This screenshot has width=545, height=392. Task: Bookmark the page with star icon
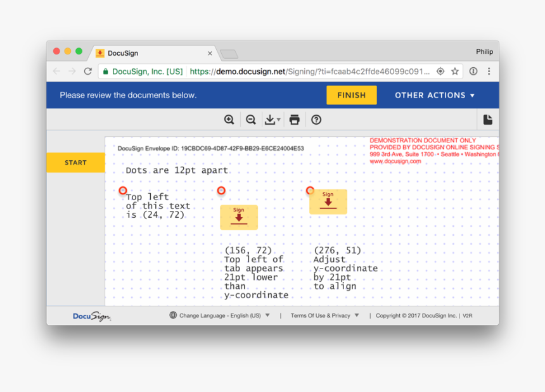454,72
